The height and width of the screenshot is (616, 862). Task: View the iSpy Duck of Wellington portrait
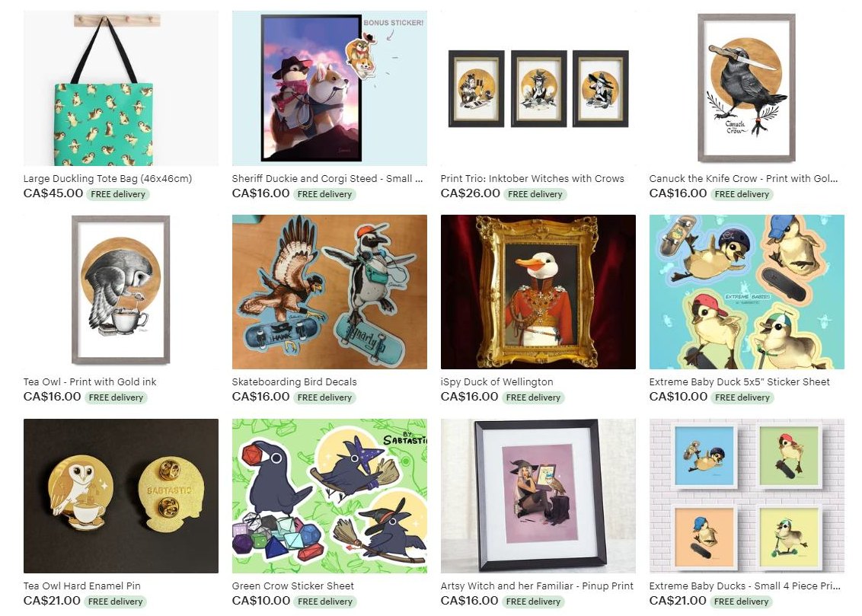tap(538, 292)
